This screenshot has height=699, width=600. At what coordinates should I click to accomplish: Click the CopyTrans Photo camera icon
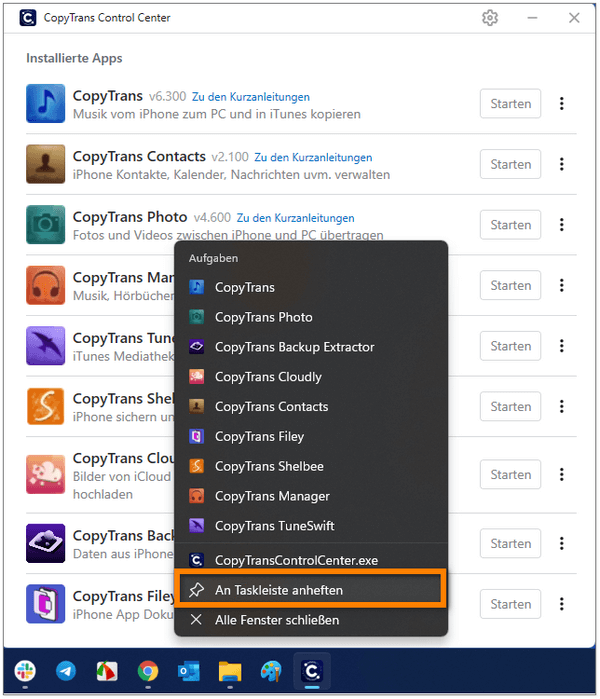pyautogui.click(x=45, y=225)
